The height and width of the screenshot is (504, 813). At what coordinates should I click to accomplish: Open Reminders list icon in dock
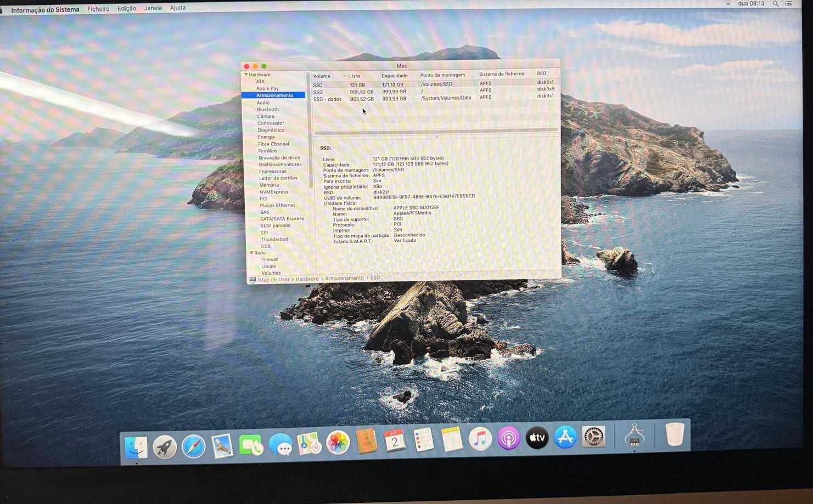click(423, 440)
